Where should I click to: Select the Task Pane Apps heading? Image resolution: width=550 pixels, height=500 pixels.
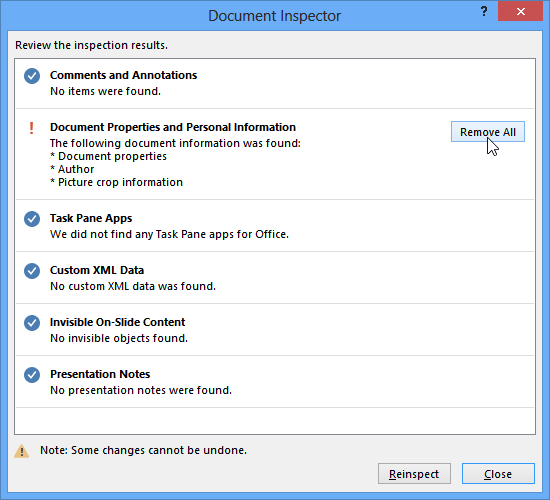pyautogui.click(x=91, y=218)
